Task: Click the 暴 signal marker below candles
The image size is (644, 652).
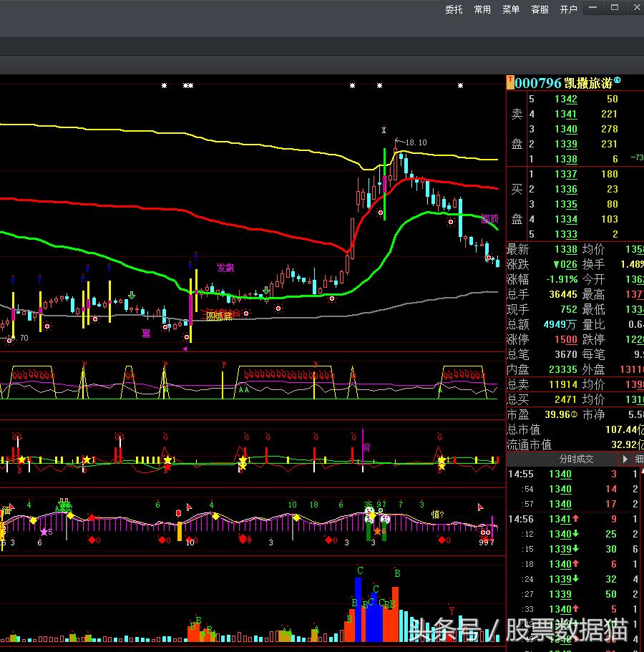Action: click(146, 333)
